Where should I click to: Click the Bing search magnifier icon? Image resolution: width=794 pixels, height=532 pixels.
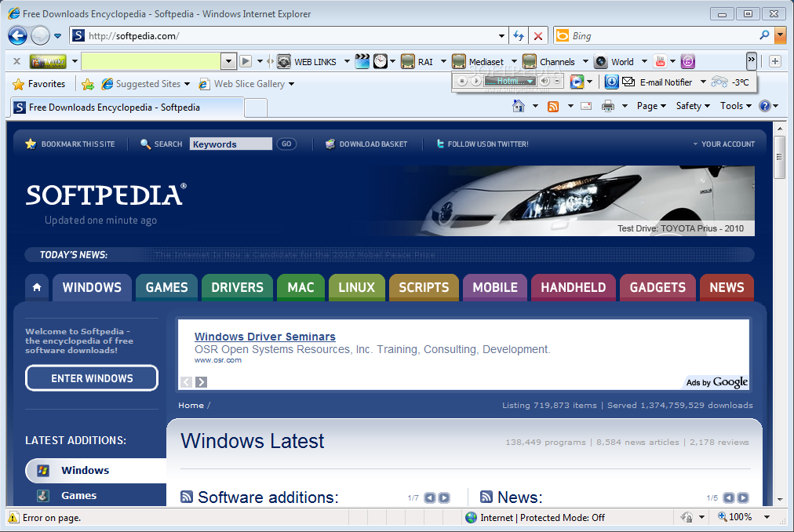pyautogui.click(x=764, y=35)
